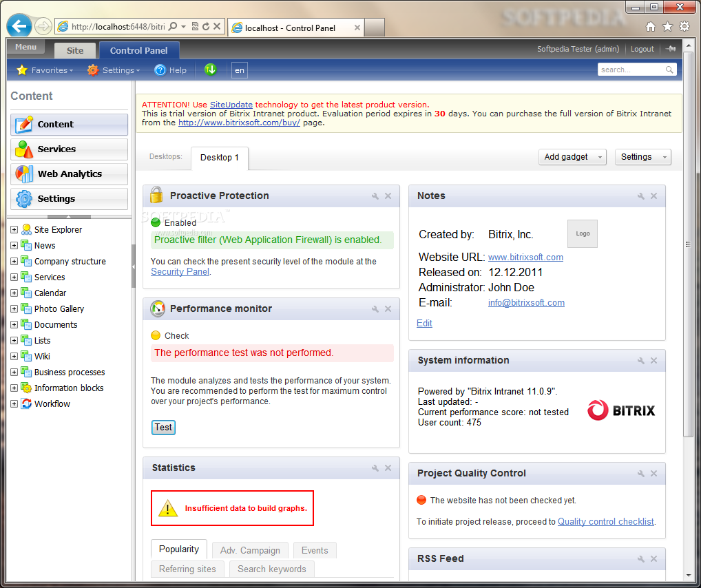Open System information gadget wrench settings
The image size is (701, 588).
(x=640, y=360)
